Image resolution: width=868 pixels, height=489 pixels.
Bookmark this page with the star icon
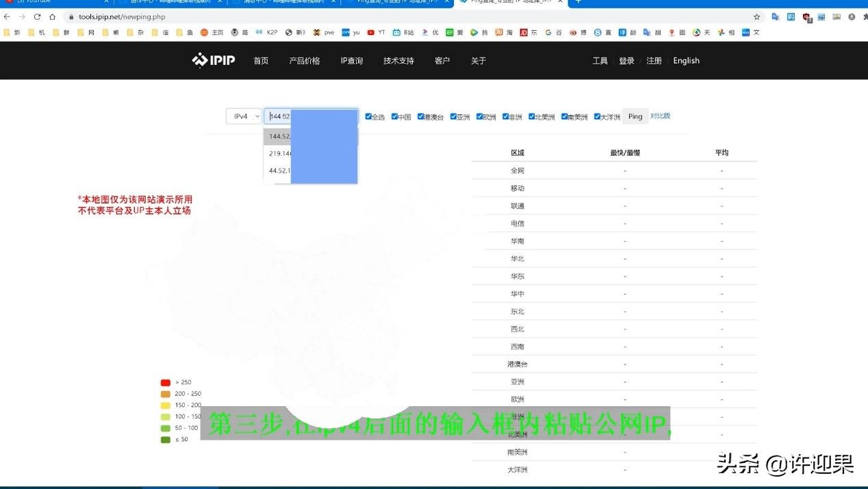756,16
